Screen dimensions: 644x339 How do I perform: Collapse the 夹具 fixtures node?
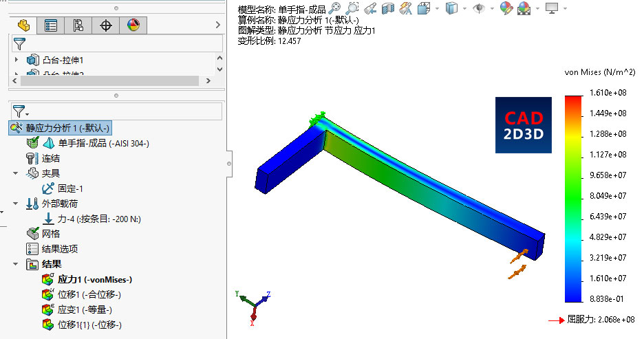16,173
